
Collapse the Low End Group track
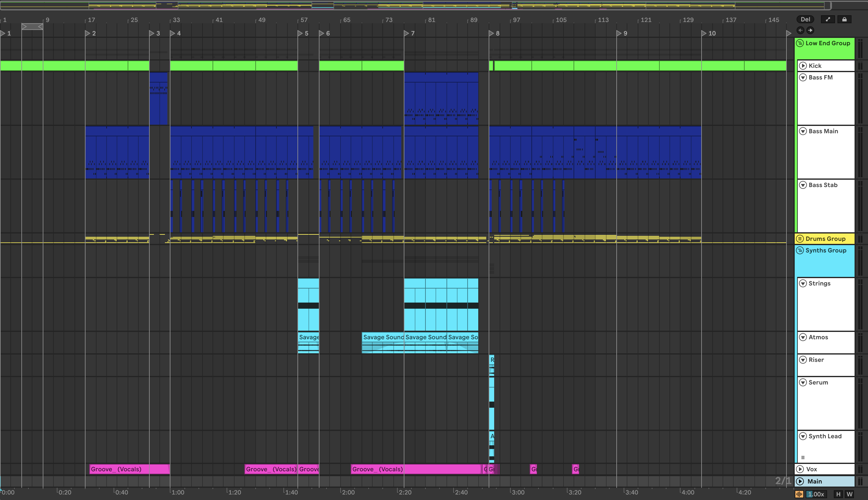[x=800, y=43]
